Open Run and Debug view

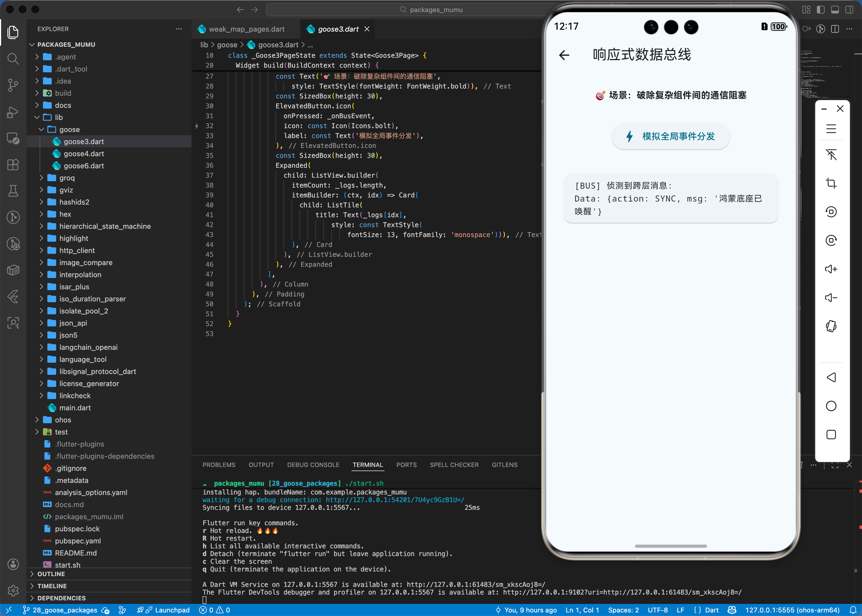click(x=13, y=112)
